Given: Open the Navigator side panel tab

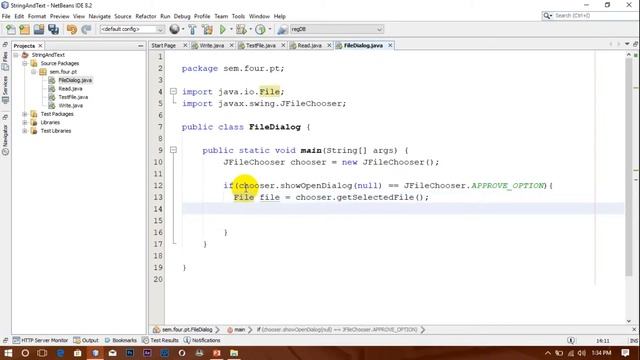Looking at the screenshot, I should [x=5, y=139].
